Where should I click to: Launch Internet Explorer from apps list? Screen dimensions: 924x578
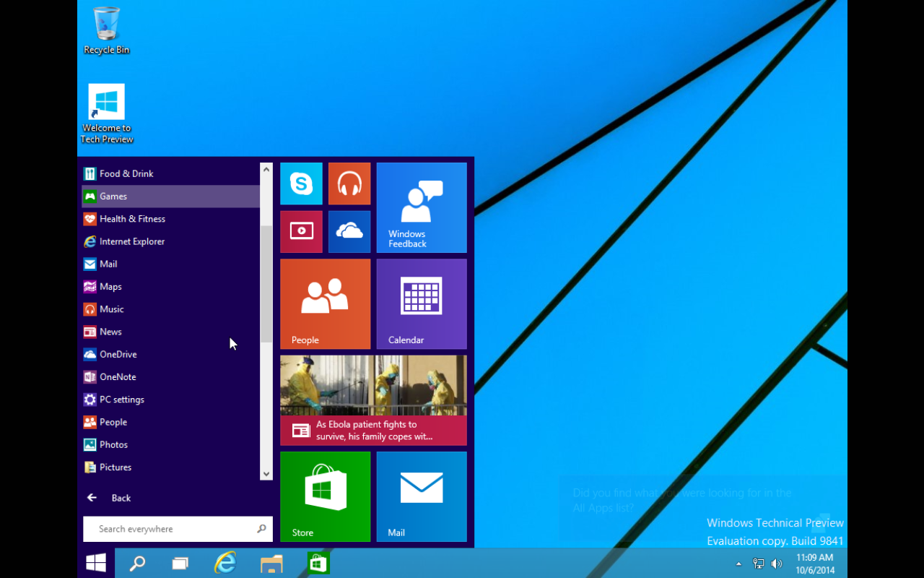pyautogui.click(x=171, y=241)
